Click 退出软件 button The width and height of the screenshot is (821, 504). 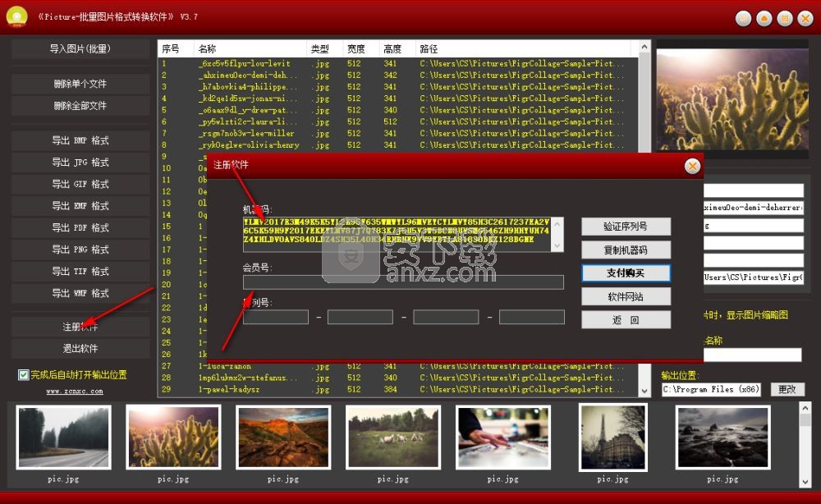coord(80,349)
